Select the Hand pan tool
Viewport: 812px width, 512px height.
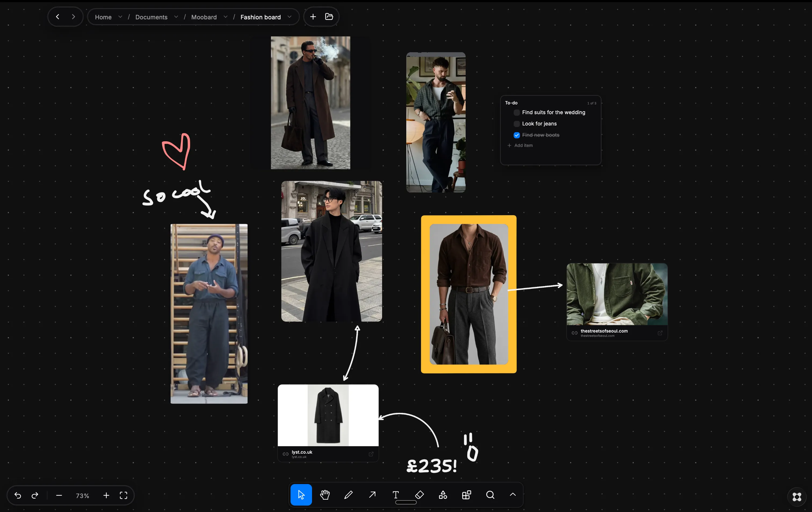pyautogui.click(x=325, y=495)
